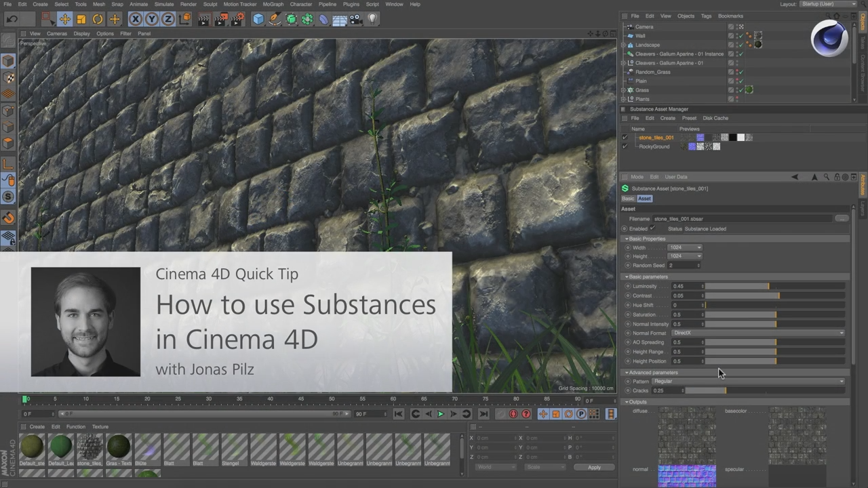Open the Object Manager Tags menu
868x488 pixels.
[x=706, y=16]
